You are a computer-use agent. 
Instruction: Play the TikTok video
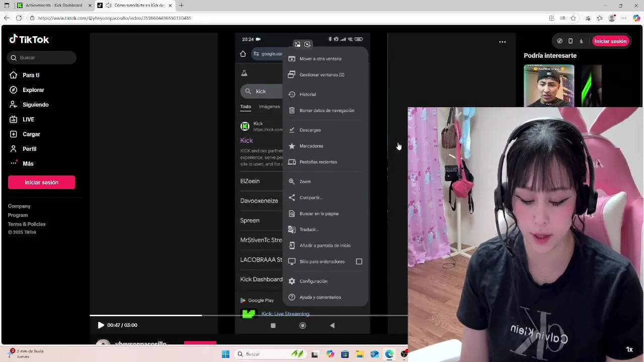point(101,325)
